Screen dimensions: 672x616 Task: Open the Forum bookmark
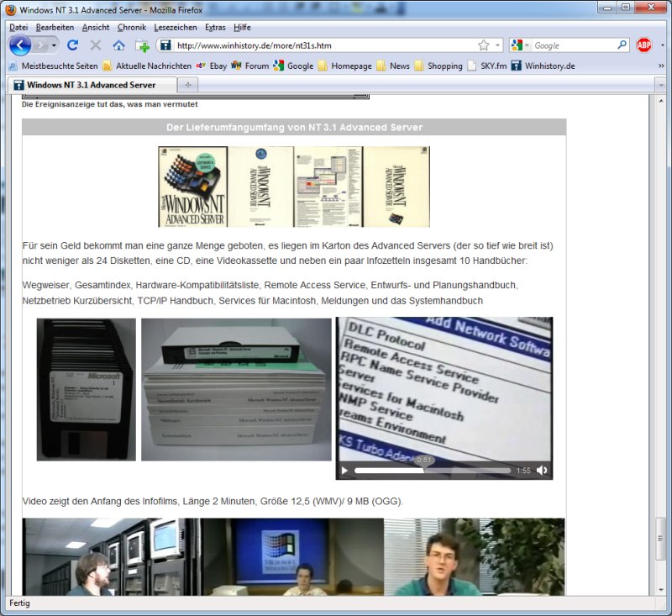249,66
